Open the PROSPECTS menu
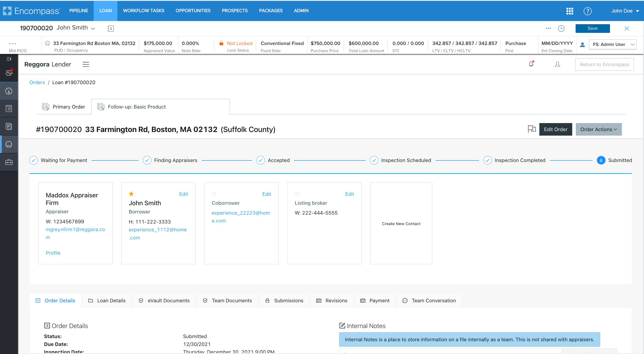644x354 pixels. [x=235, y=11]
